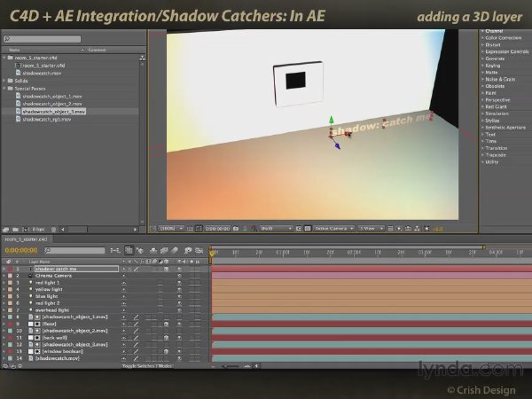This screenshot has width=532, height=399.
Task: Expand the Generate effects category
Action: click(x=482, y=59)
